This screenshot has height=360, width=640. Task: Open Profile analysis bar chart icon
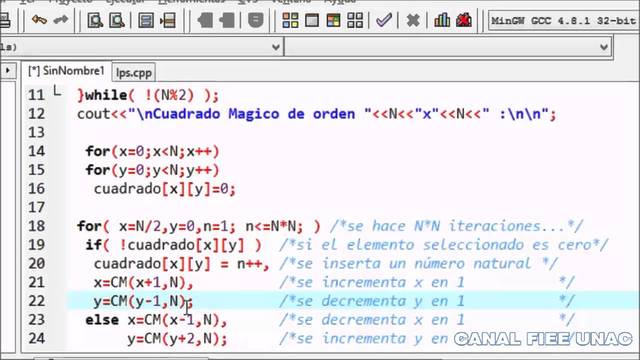pyautogui.click(x=442, y=20)
